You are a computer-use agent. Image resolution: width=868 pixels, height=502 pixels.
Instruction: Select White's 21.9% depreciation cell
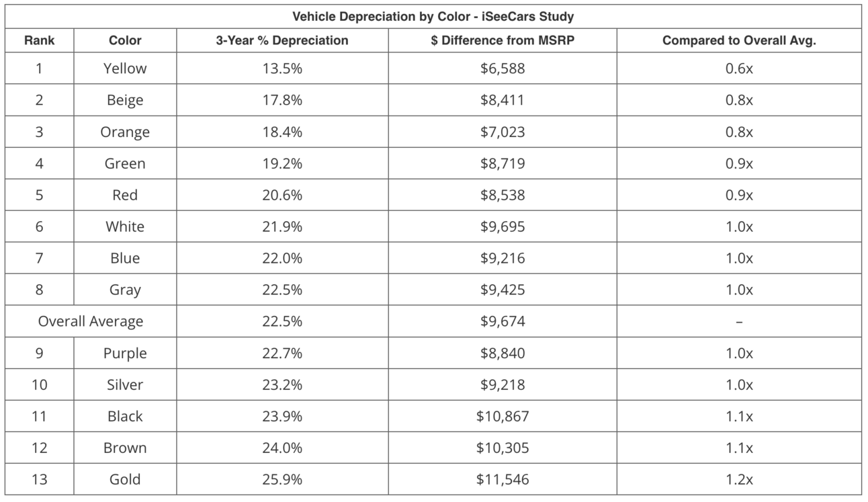coord(282,226)
